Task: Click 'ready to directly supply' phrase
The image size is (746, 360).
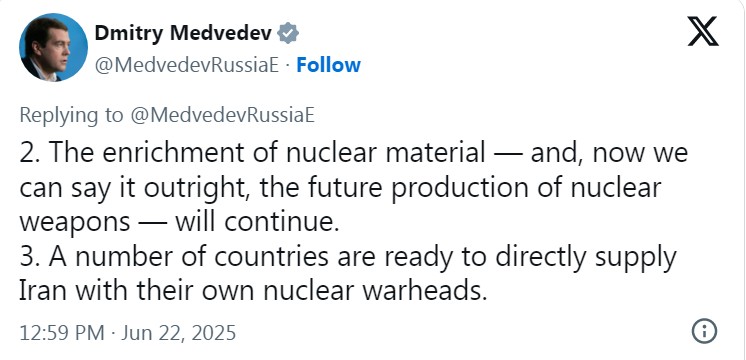Action: point(530,257)
